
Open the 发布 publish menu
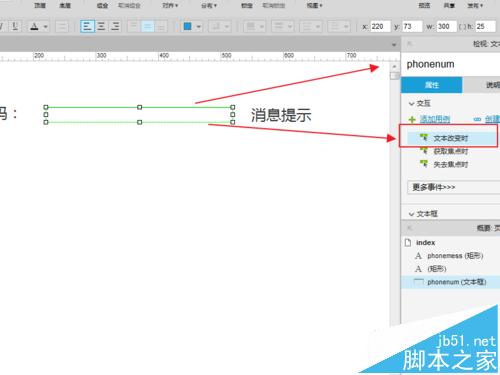coord(475,5)
